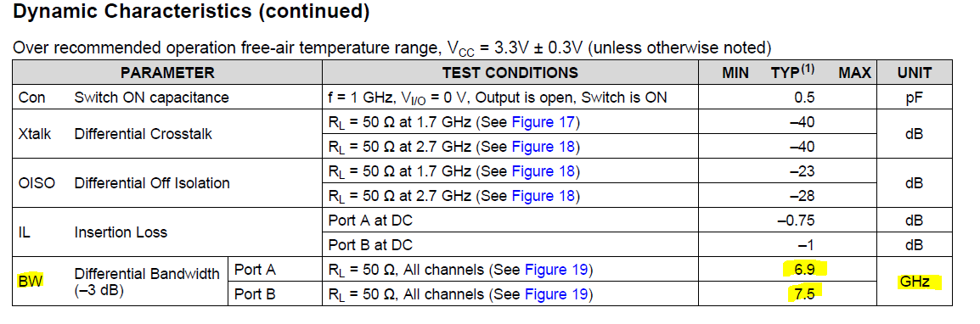Open Figure 19 link in Port A row
Viewport: 980px width, 324px height.
point(556,270)
